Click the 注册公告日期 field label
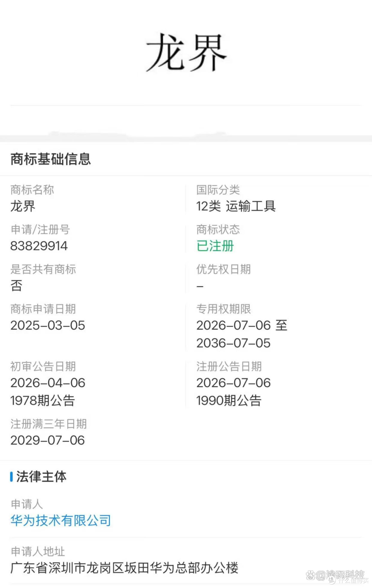The image size is (372, 588). pos(229,366)
